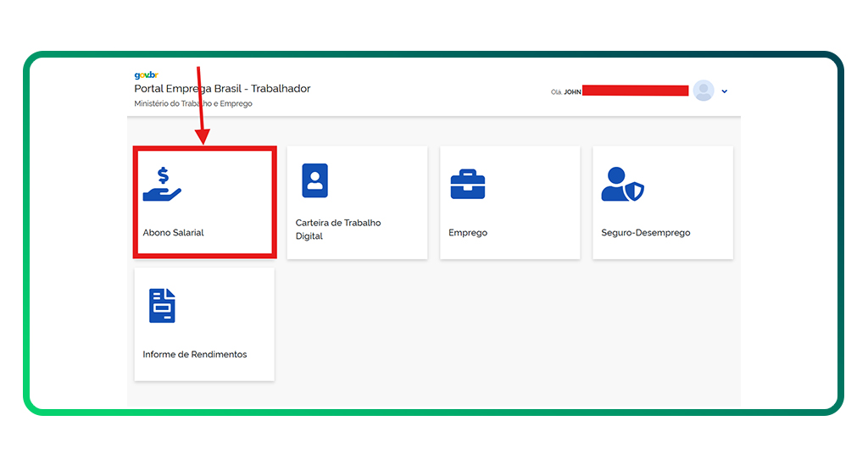Open the Seguro-Desemprego text label

coord(645,233)
